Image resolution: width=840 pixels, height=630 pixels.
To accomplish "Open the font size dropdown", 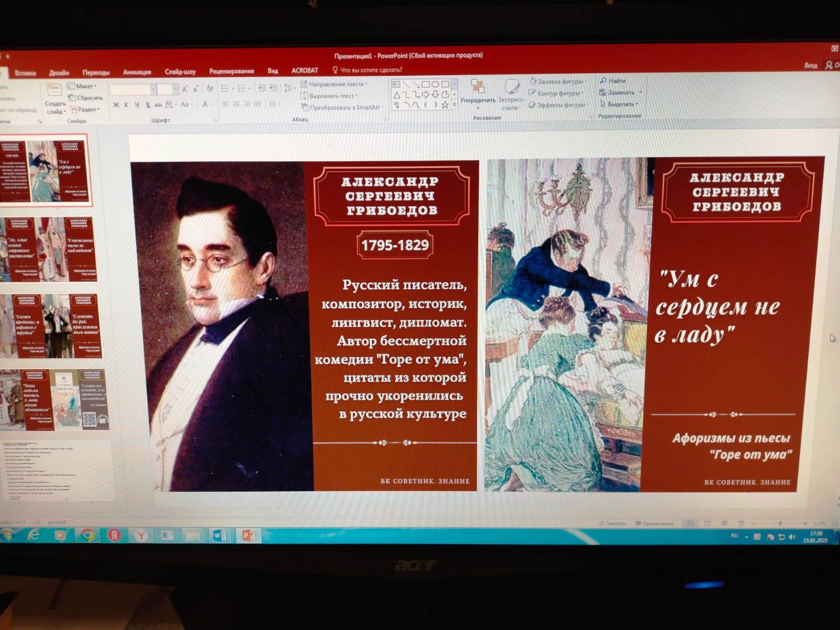I will point(176,89).
